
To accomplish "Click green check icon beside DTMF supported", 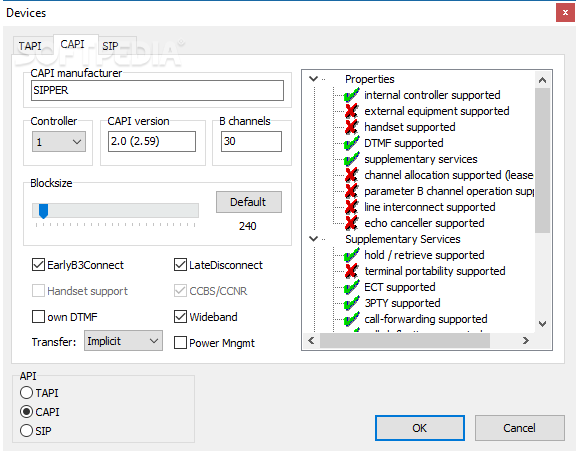I will coord(351,143).
